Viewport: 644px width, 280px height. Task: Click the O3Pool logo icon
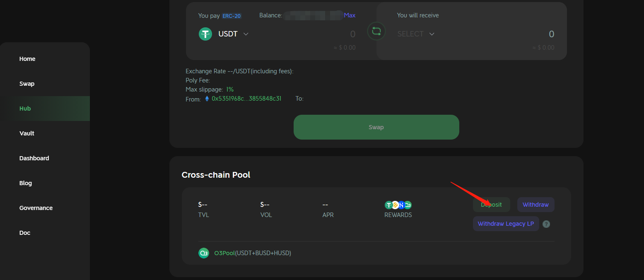[x=203, y=253]
